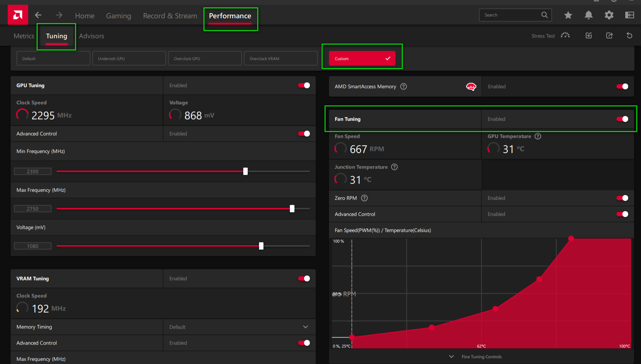Click the reset tuning icon
Image resolution: width=641 pixels, height=364 pixels.
[x=629, y=35]
